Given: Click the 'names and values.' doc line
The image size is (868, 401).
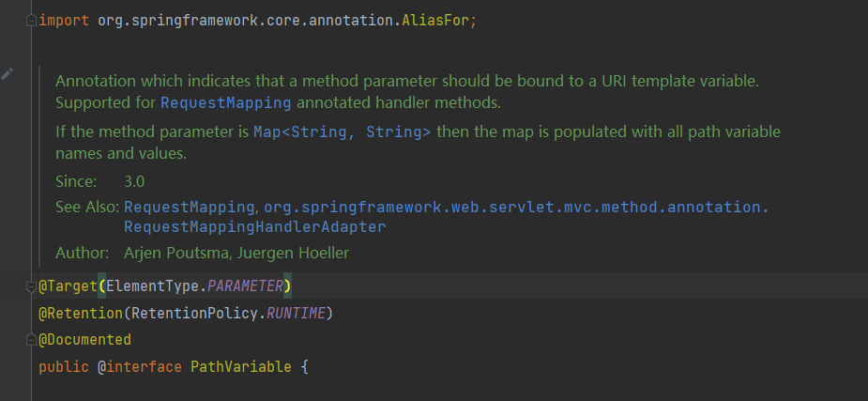Looking at the screenshot, I should 121,153.
